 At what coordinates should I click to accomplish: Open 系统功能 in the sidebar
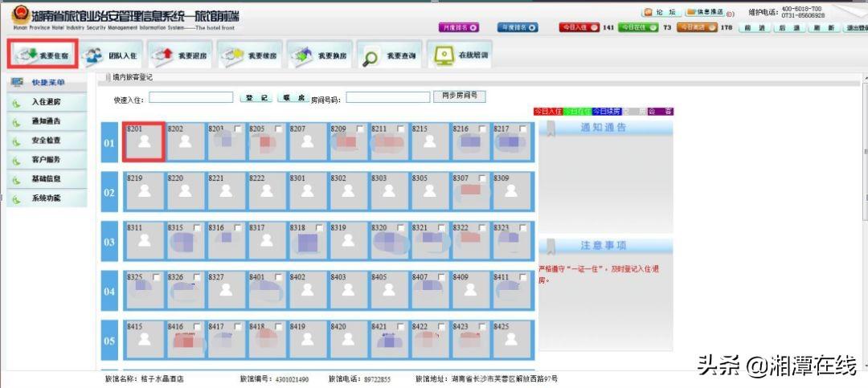(47, 198)
